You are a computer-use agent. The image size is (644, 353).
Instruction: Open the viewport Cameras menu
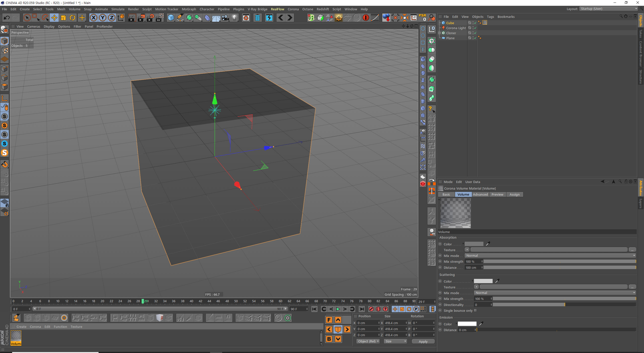pos(33,26)
